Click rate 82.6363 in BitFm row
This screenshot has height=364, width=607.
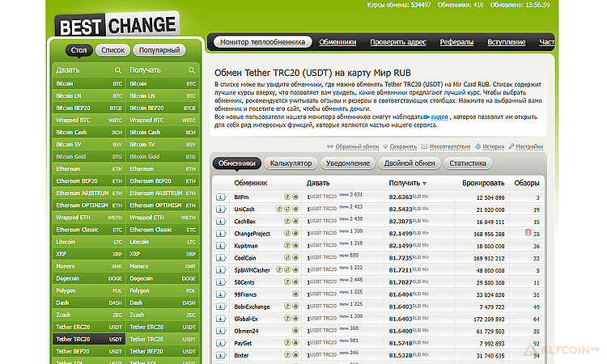(x=401, y=197)
